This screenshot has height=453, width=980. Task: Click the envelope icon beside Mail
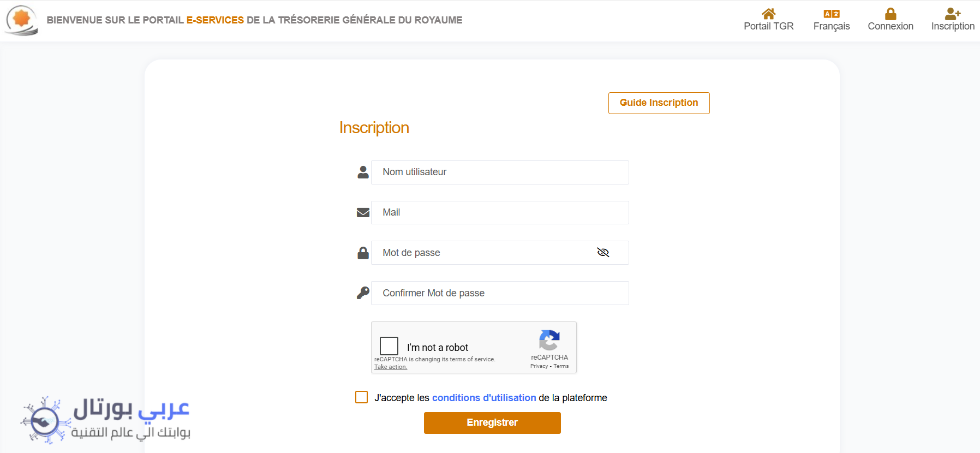coord(363,212)
